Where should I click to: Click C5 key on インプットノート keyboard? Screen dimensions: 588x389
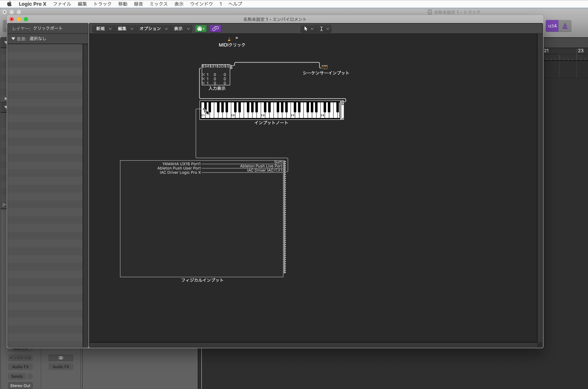322,115
